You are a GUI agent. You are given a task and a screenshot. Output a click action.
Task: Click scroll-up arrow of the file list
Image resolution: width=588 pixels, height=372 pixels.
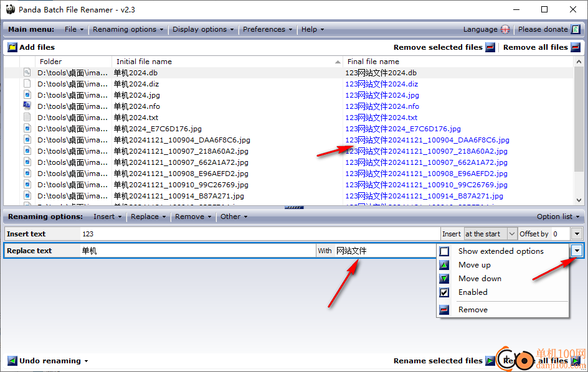[579, 62]
